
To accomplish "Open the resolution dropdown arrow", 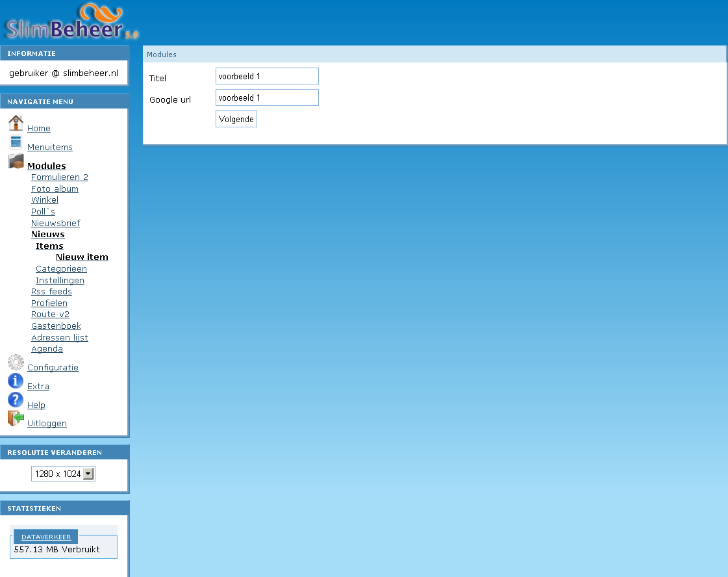I will pos(88,474).
